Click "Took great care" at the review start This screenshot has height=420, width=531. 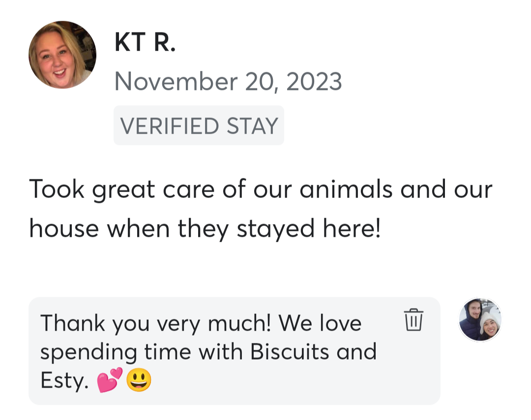pyautogui.click(x=107, y=189)
